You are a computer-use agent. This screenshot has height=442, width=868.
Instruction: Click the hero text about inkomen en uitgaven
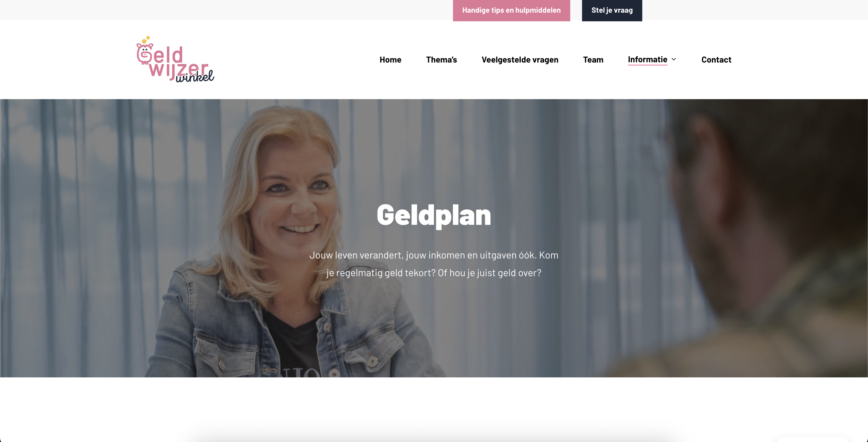click(x=434, y=264)
